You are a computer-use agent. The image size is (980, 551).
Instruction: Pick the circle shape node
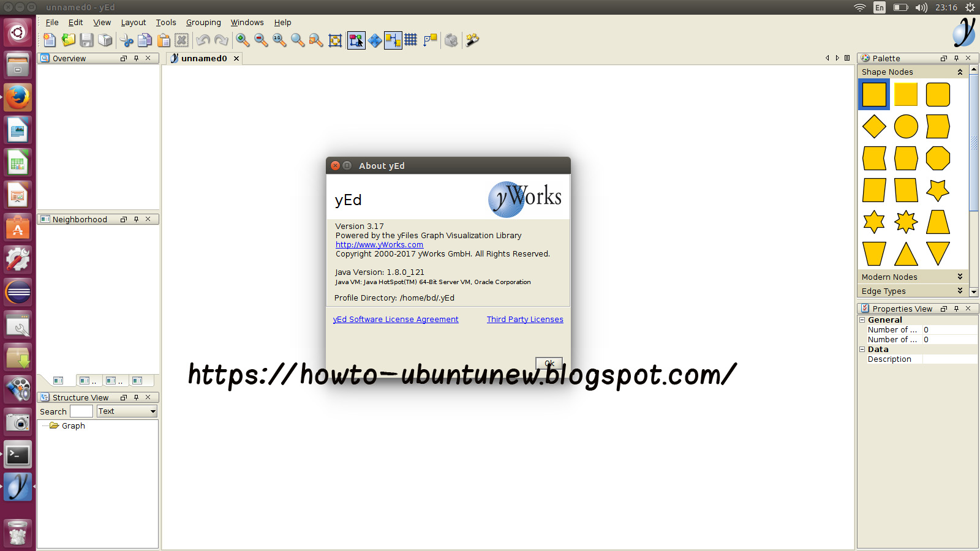click(x=906, y=127)
